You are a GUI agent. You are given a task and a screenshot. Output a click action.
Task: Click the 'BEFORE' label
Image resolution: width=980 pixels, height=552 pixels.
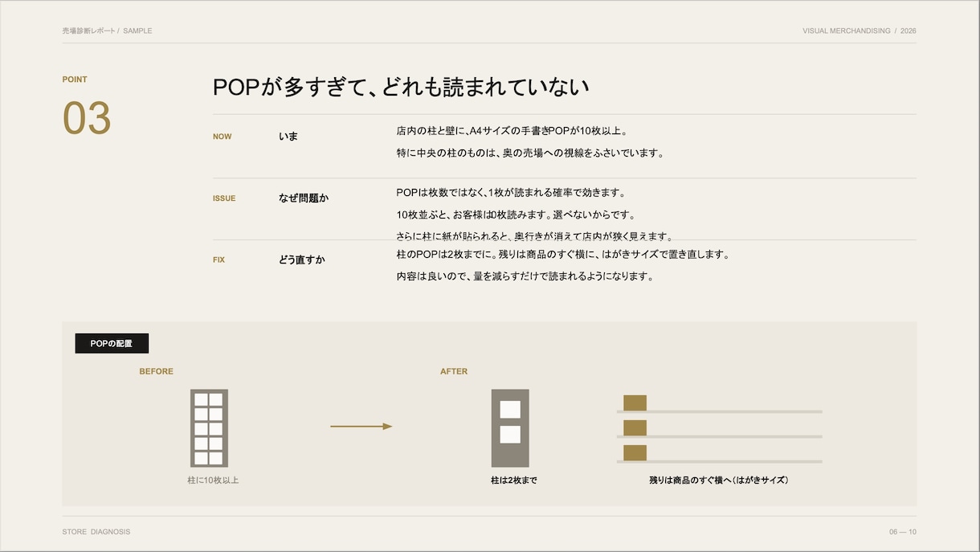156,371
